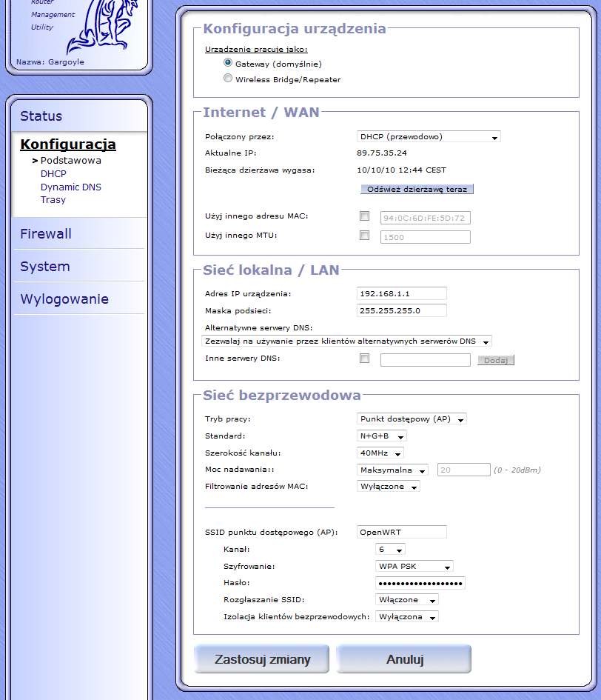Image resolution: width=601 pixels, height=700 pixels.
Task: Open the Firewall menu section
Action: point(46,234)
